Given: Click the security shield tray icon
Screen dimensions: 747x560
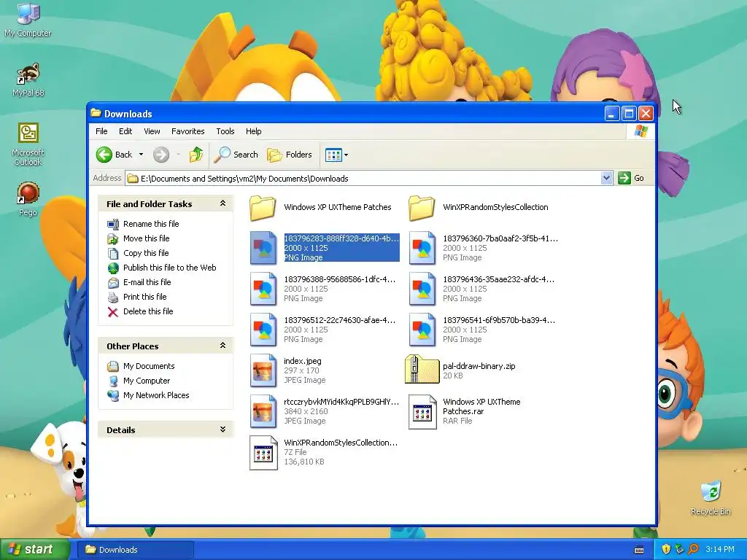Looking at the screenshot, I should coord(666,550).
